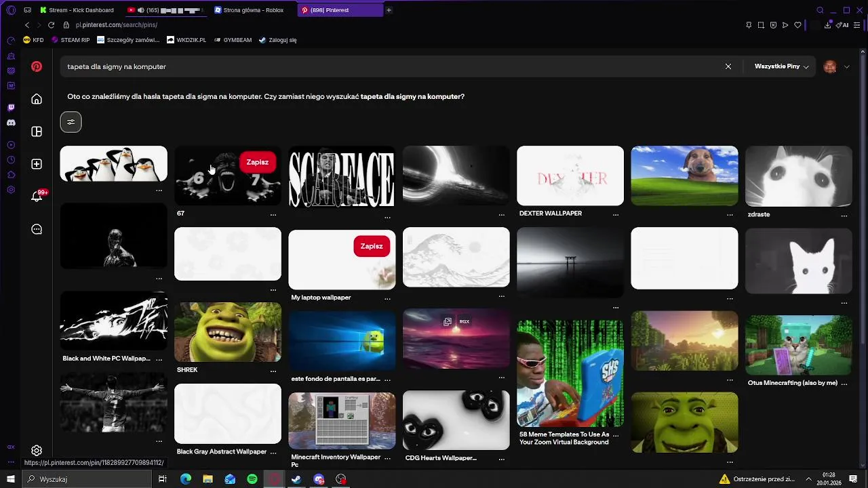This screenshot has width=868, height=488.
Task: Open the STEAM RIP bookmark
Action: pyautogui.click(x=71, y=40)
